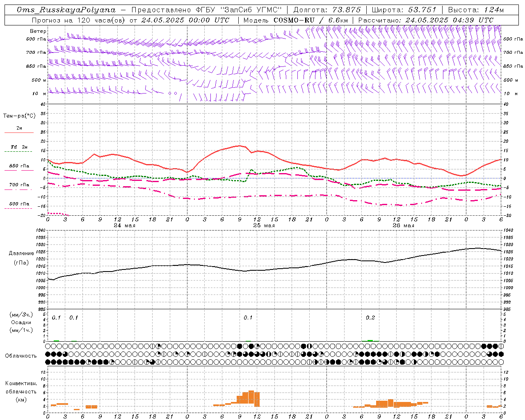Click the 'Конвективн.' convective cloud label
The height and width of the screenshot is (420, 525).
pos(21,383)
